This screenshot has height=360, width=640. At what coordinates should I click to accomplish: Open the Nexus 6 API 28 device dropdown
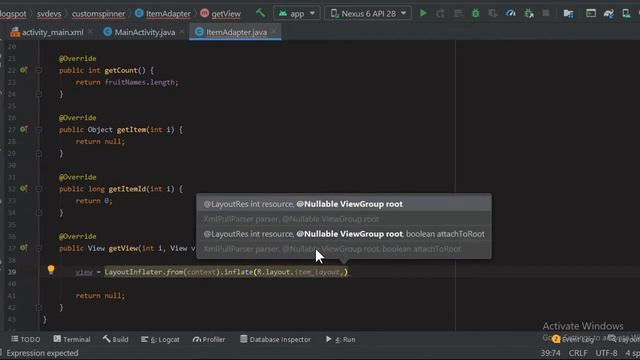(x=369, y=13)
